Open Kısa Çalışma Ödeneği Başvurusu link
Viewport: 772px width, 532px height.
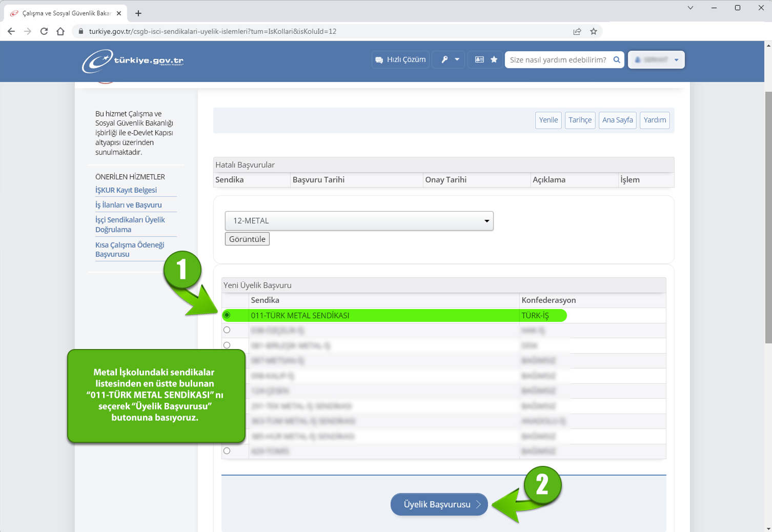click(x=130, y=250)
